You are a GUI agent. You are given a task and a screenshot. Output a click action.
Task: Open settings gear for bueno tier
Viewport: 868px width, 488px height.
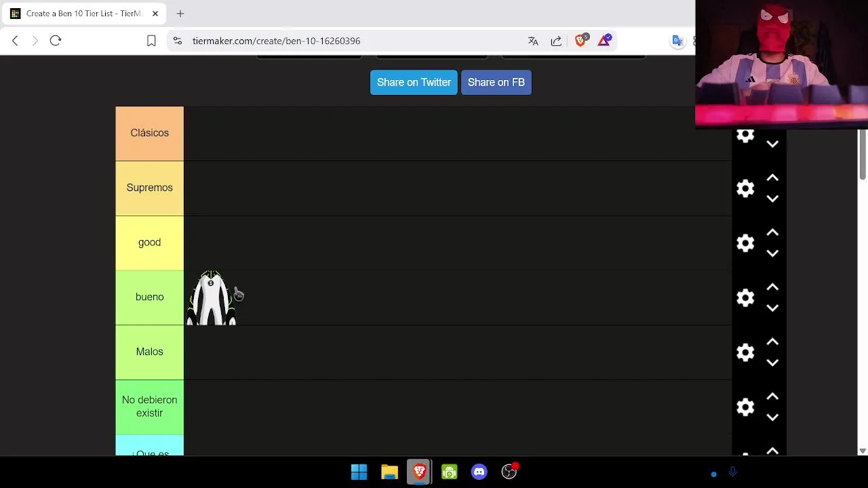tap(745, 298)
